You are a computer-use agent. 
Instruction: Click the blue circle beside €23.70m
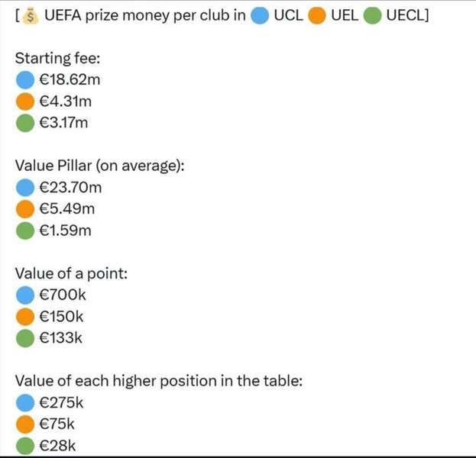pyautogui.click(x=25, y=188)
